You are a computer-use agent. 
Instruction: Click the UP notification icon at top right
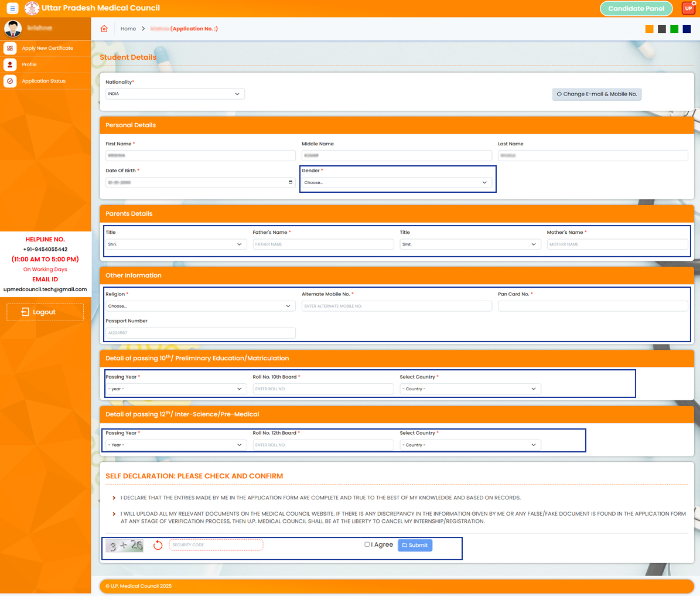[x=688, y=8]
